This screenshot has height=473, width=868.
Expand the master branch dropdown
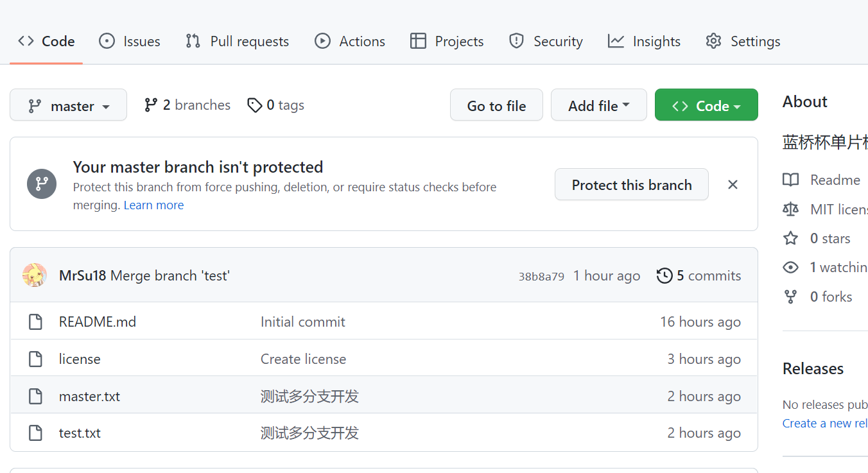pos(68,105)
